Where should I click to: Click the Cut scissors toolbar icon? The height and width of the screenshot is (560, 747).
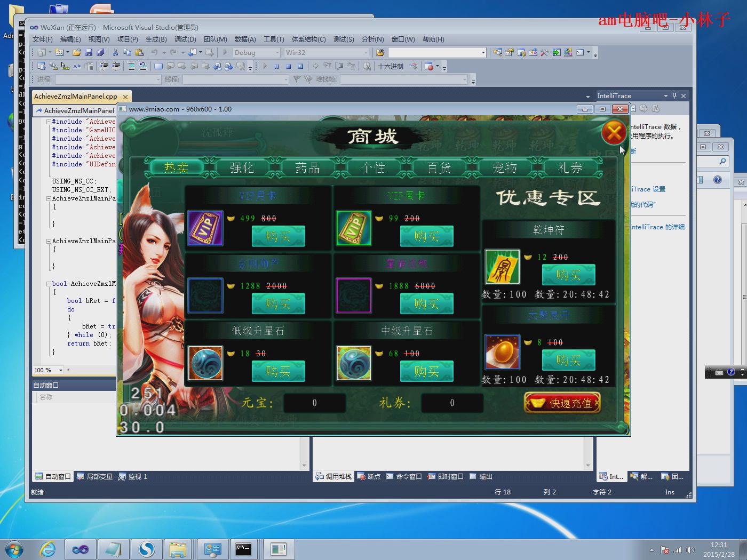pyautogui.click(x=115, y=52)
